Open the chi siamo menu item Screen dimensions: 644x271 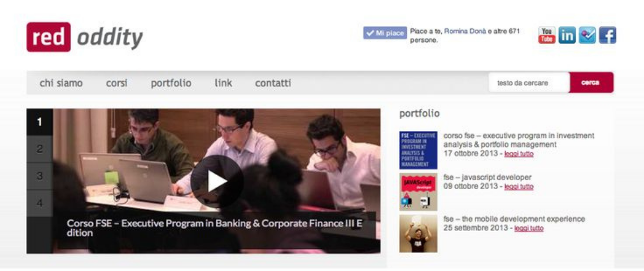[x=61, y=83]
